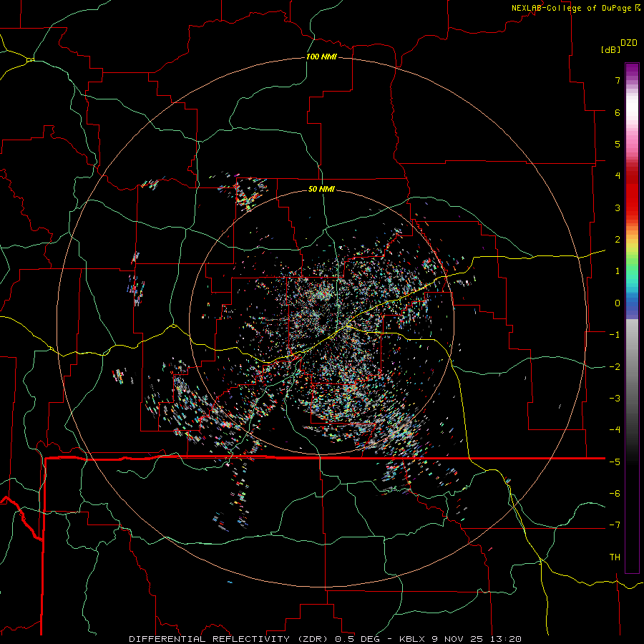644x644 pixels.
Task: Click the -2 value on color scale
Action: tap(615, 367)
